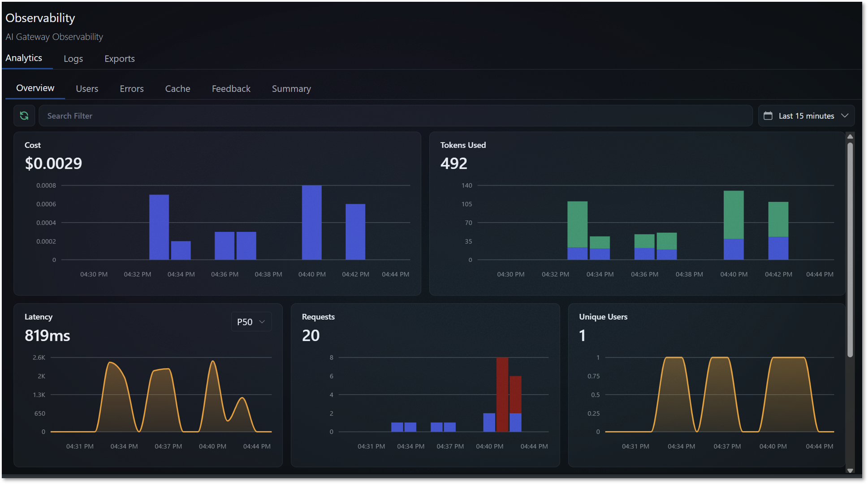Open the Errors sub-tab
This screenshot has height=484, width=868.
pyautogui.click(x=132, y=89)
